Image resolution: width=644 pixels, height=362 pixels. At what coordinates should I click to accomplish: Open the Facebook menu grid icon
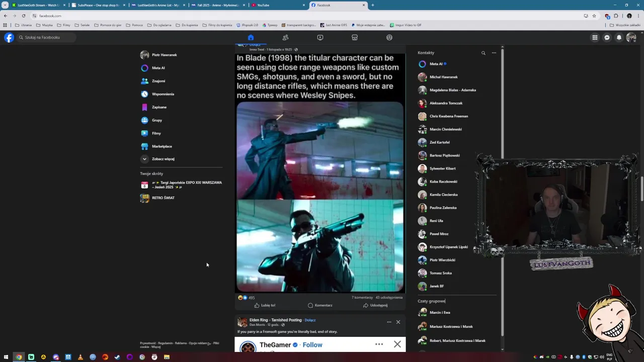(595, 37)
